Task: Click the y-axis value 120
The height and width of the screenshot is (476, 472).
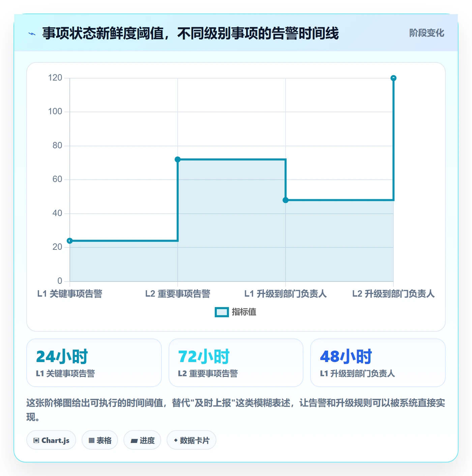Action: (x=55, y=78)
